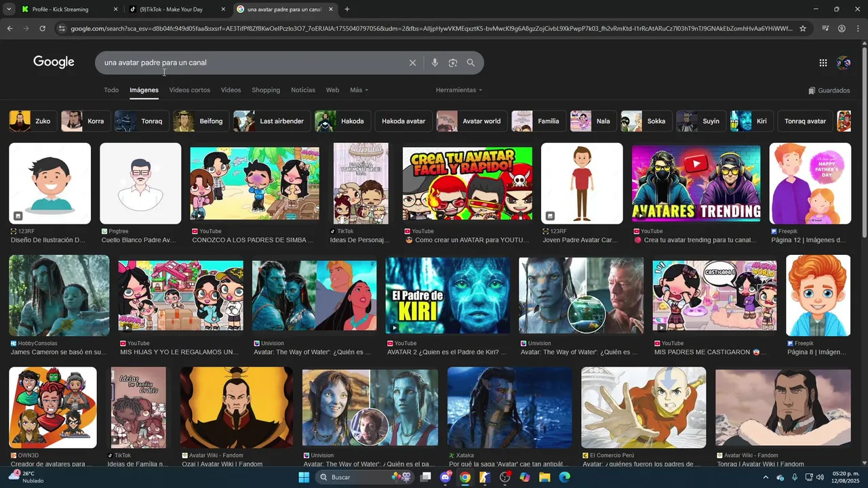This screenshot has height=488, width=868.
Task: Click in the Google search input field
Action: pyautogui.click(x=251, y=63)
